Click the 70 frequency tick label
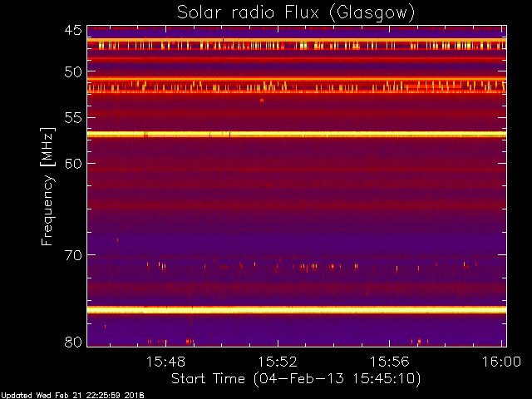Screen dimensions: 532x399 [73, 255]
